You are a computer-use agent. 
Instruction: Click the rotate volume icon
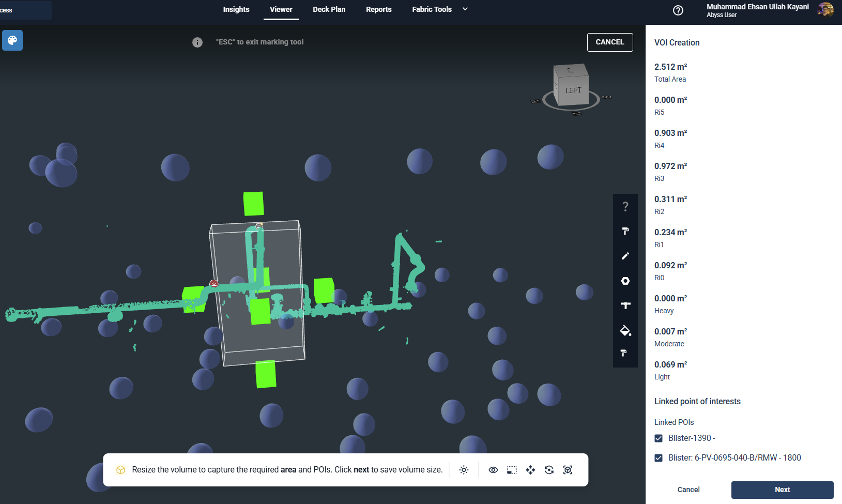[x=549, y=470]
